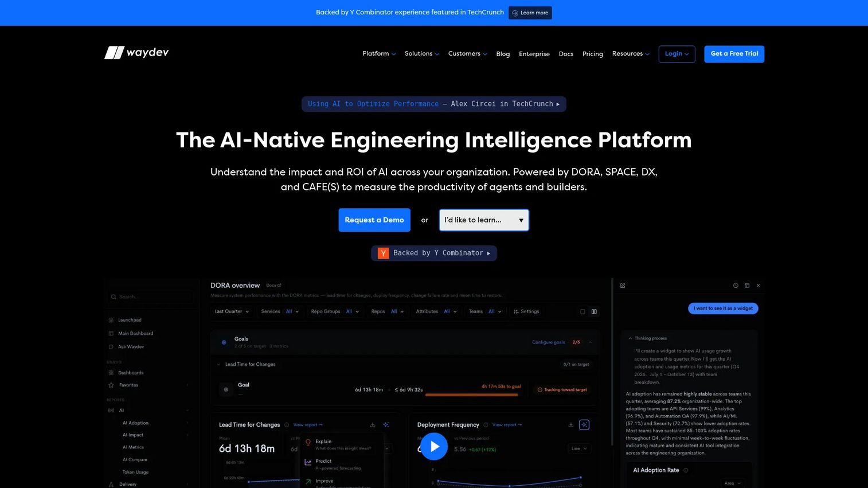Screen dimensions: 868x488
Task: Play the dashboard demo video
Action: tap(434, 446)
